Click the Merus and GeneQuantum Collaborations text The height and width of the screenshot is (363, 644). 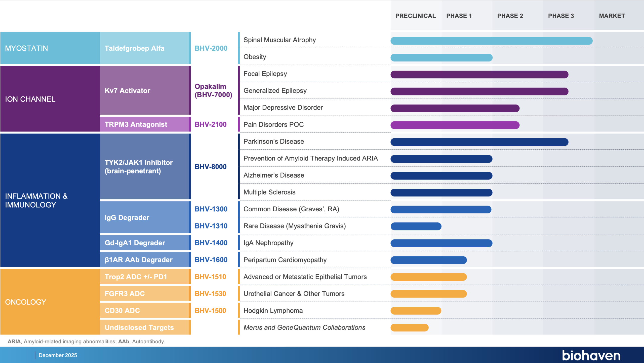pyautogui.click(x=304, y=327)
